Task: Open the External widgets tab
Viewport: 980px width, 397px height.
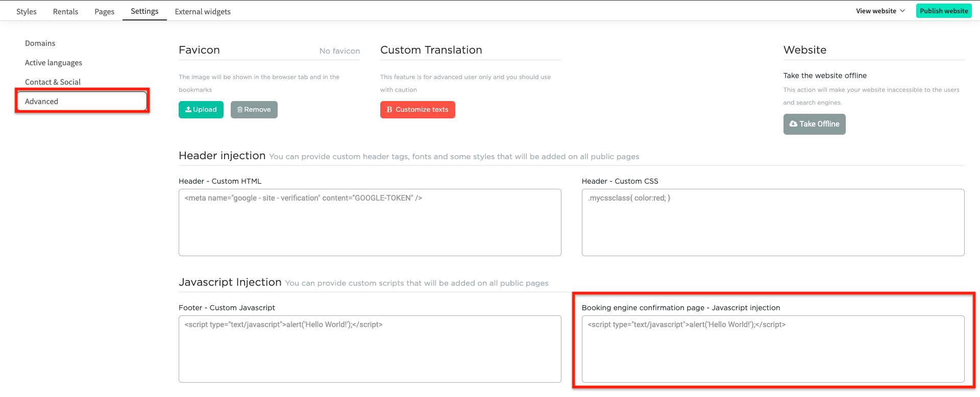Action: (203, 11)
